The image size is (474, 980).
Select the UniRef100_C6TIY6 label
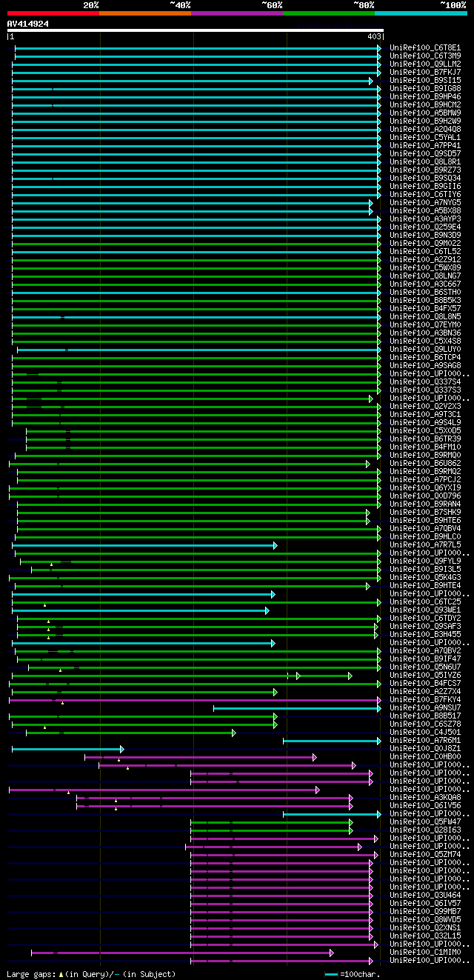425,195
